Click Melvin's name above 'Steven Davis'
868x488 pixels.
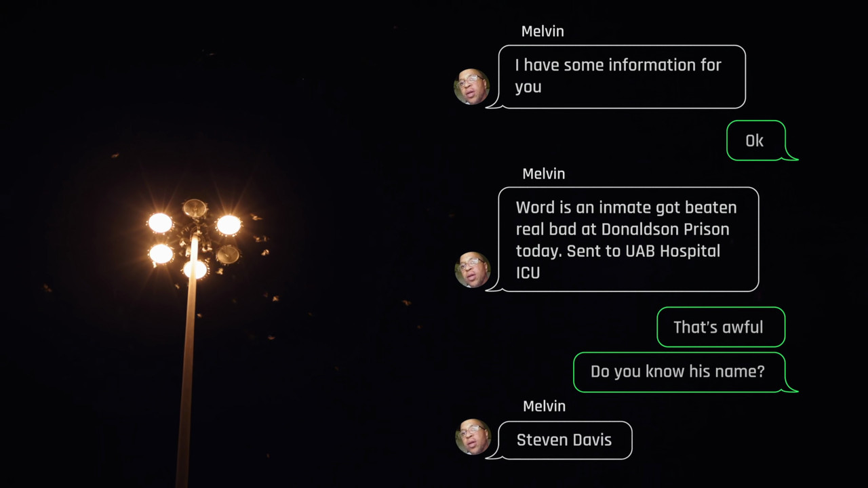pos(545,406)
